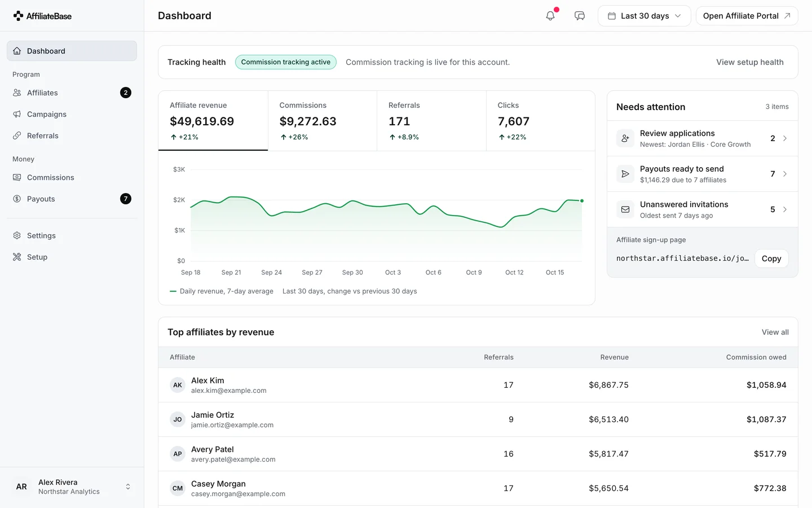Open Referrals in the sidebar
This screenshot has height=508, width=812.
(x=72, y=135)
